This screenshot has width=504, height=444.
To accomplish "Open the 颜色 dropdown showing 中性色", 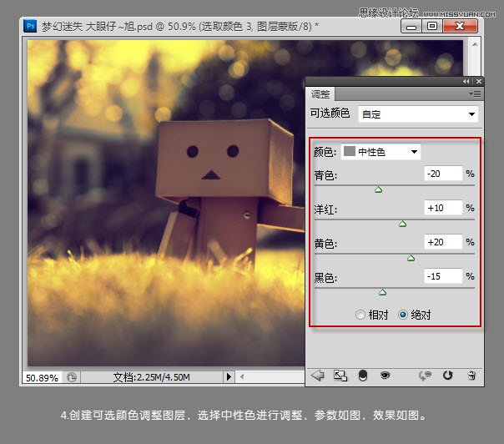I will [x=381, y=152].
